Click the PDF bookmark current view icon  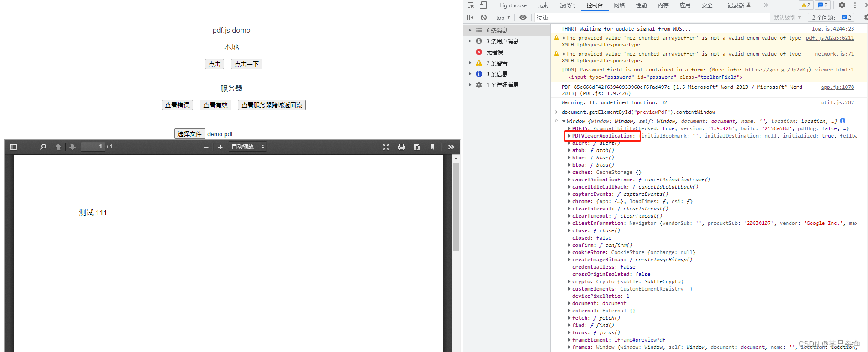432,147
